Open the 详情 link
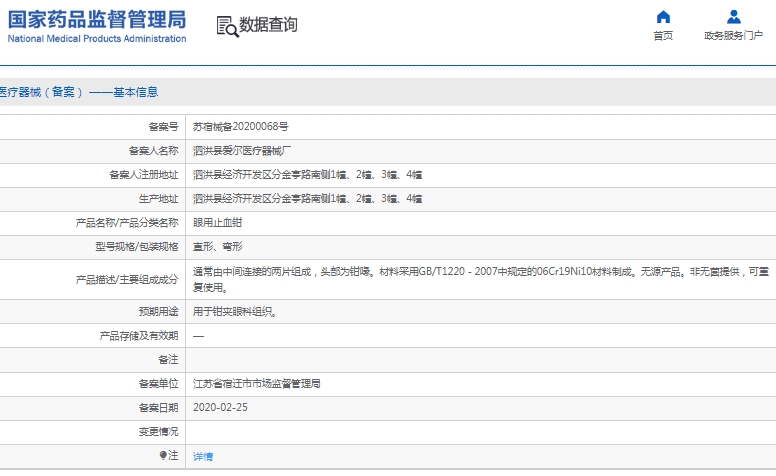The height and width of the screenshot is (476, 776). [203, 456]
